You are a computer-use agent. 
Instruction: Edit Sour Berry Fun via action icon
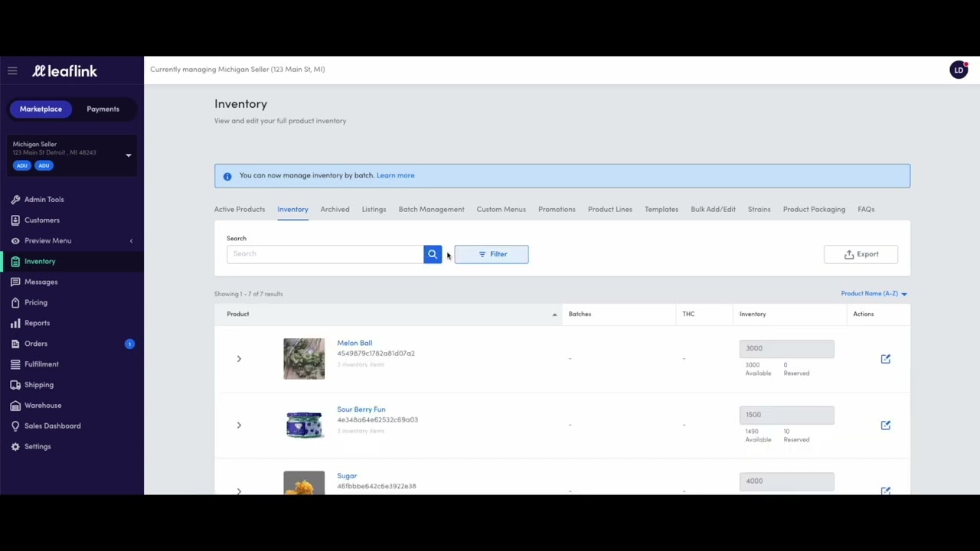tap(886, 425)
